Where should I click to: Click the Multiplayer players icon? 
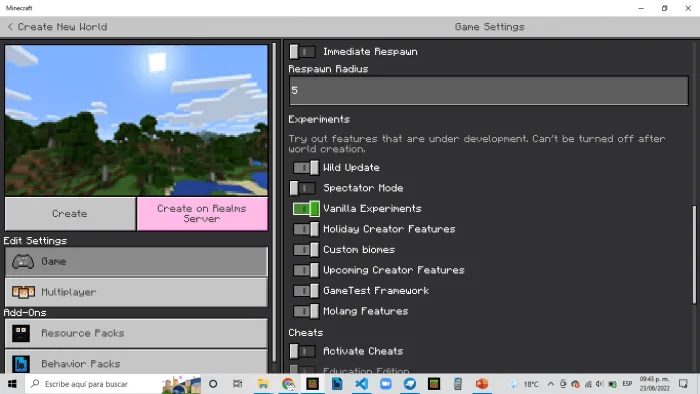pos(23,292)
